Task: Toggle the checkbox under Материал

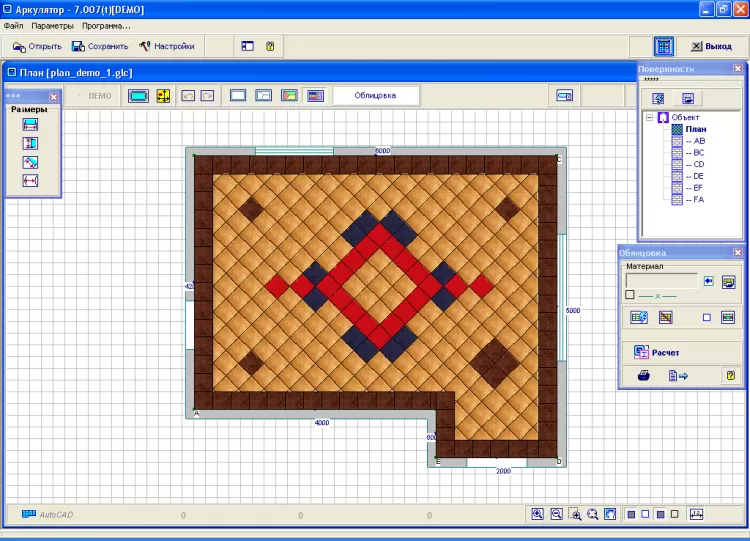Action: pyautogui.click(x=630, y=295)
